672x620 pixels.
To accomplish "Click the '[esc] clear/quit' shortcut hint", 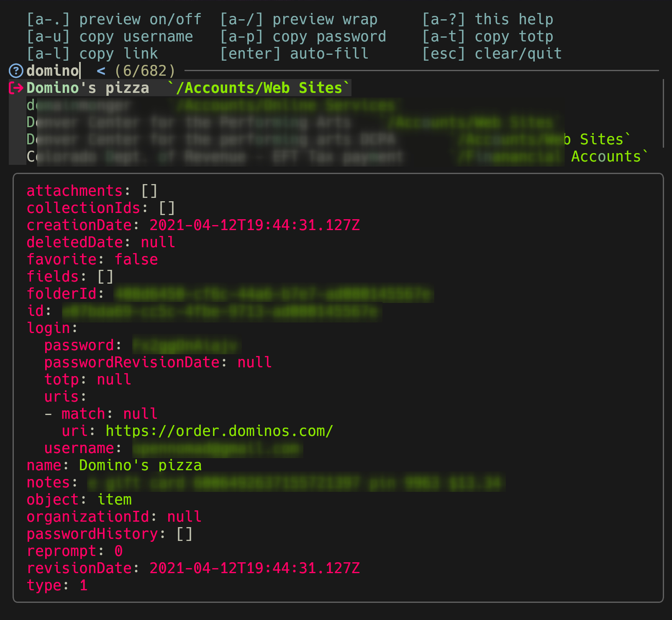I will point(492,54).
